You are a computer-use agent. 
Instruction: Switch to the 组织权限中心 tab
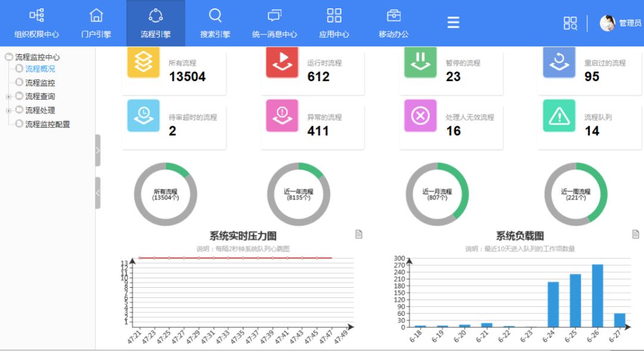click(36, 23)
